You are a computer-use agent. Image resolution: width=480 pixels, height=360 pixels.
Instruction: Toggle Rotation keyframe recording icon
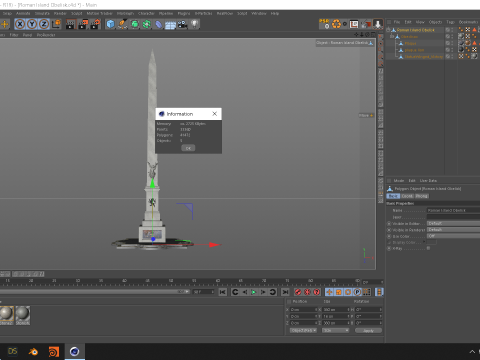click(348, 292)
